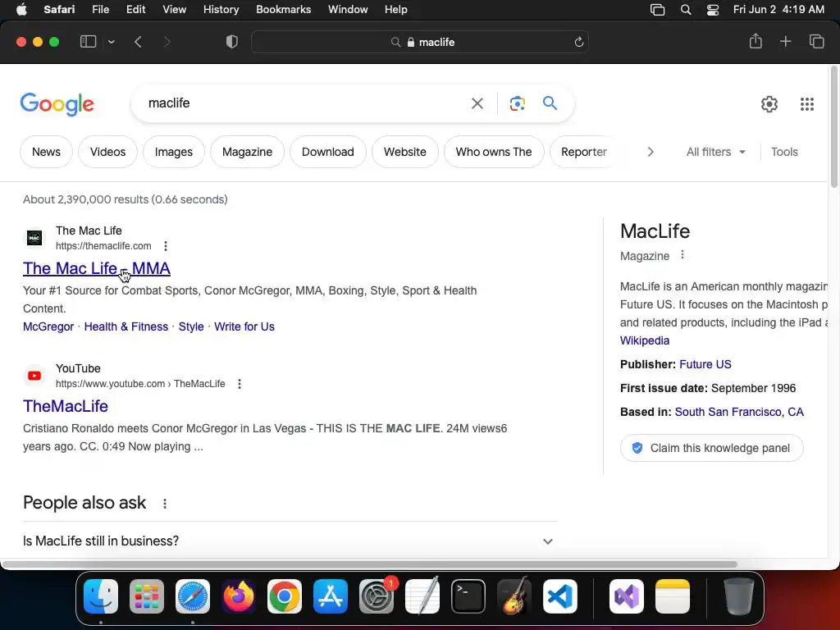
Task: Open System Settings from the dock
Action: (x=376, y=596)
